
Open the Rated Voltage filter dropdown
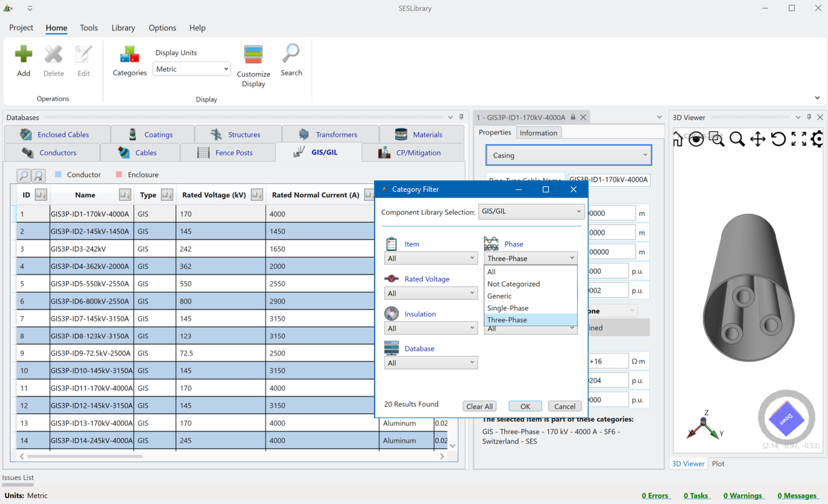[x=431, y=293]
